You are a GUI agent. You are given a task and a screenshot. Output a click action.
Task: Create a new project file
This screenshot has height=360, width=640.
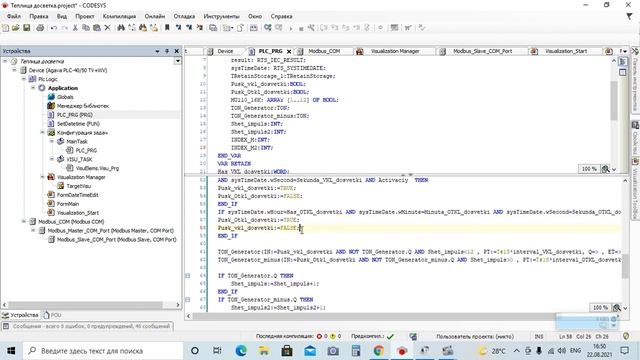tap(5, 28)
